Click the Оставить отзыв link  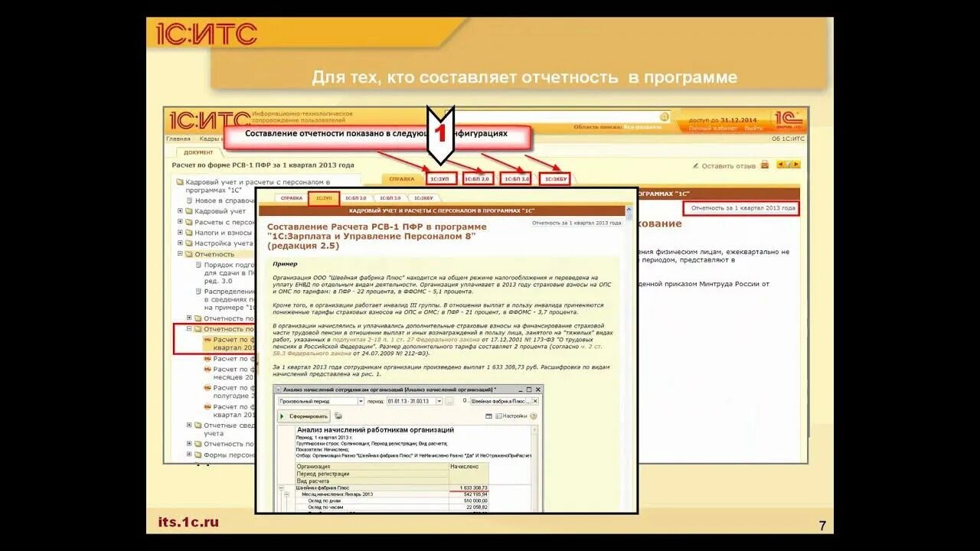[x=728, y=165]
